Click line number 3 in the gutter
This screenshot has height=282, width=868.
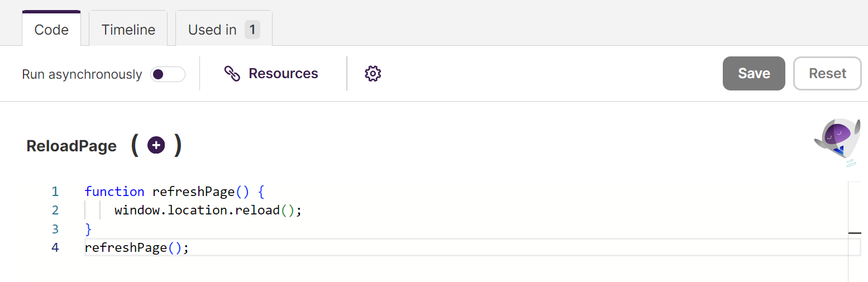(55, 229)
